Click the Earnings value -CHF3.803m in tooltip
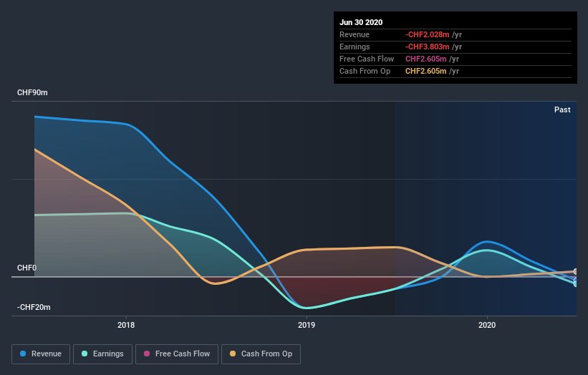Screen dimensions: 588x375 (x=427, y=47)
